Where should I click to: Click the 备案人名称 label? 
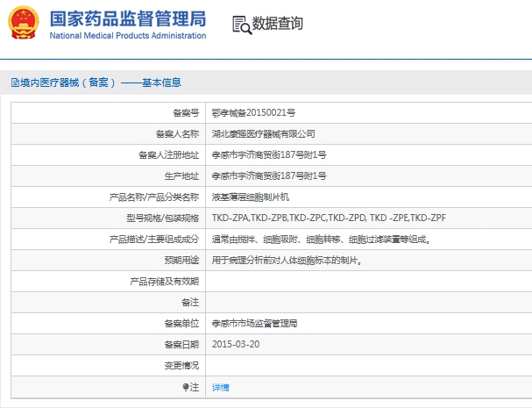(x=177, y=134)
